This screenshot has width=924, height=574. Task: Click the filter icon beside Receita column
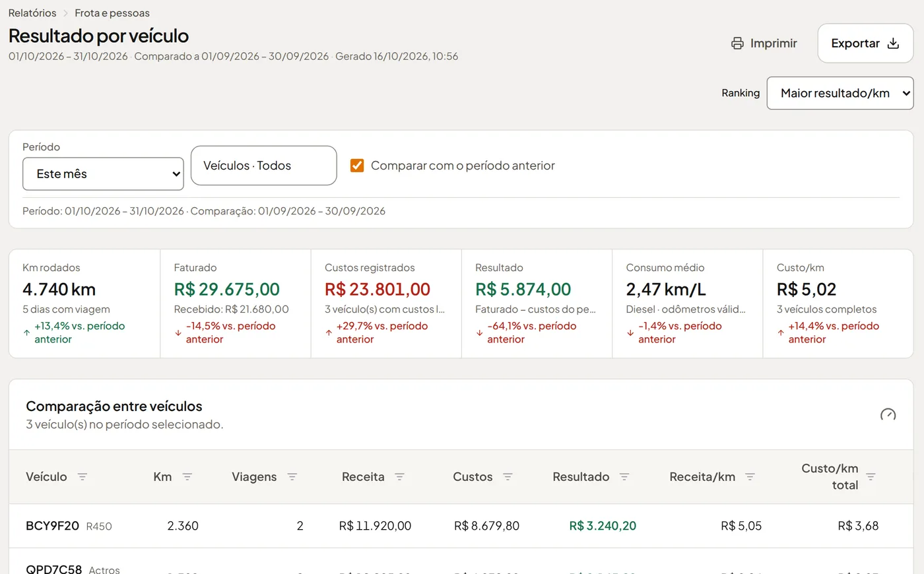[x=399, y=476]
